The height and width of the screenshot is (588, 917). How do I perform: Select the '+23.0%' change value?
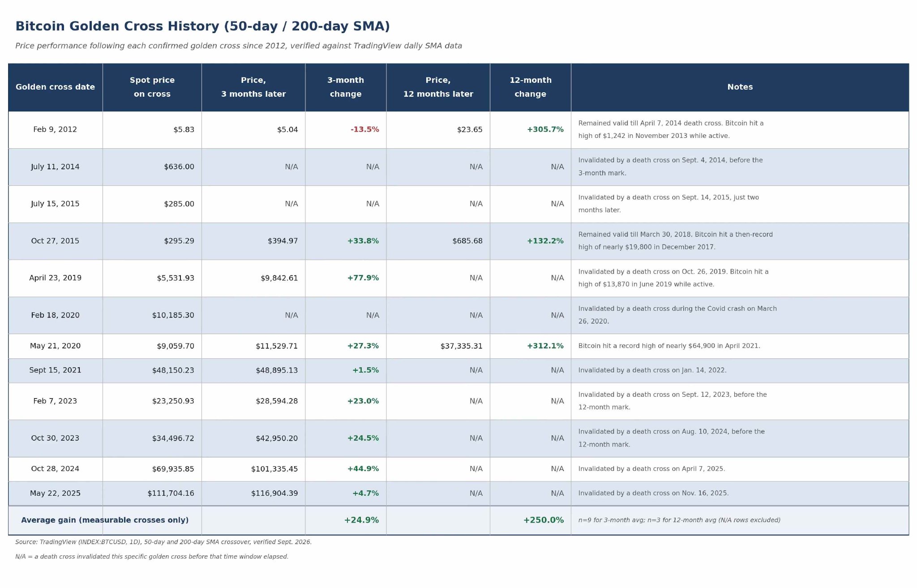[x=363, y=401]
